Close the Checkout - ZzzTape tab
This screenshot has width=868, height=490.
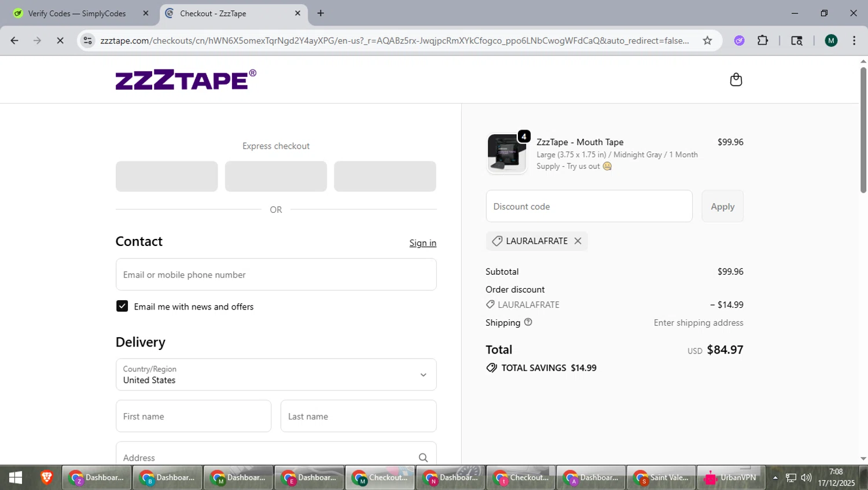tap(297, 13)
